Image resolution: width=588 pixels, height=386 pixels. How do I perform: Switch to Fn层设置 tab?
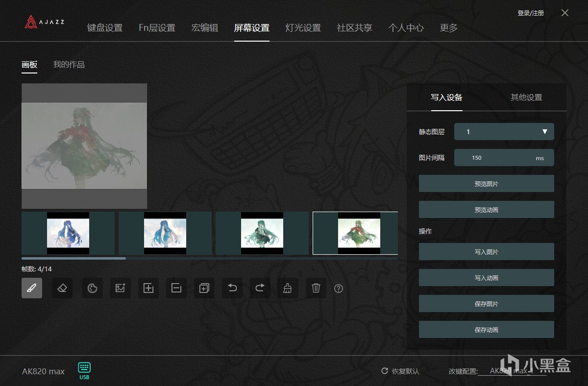[157, 28]
